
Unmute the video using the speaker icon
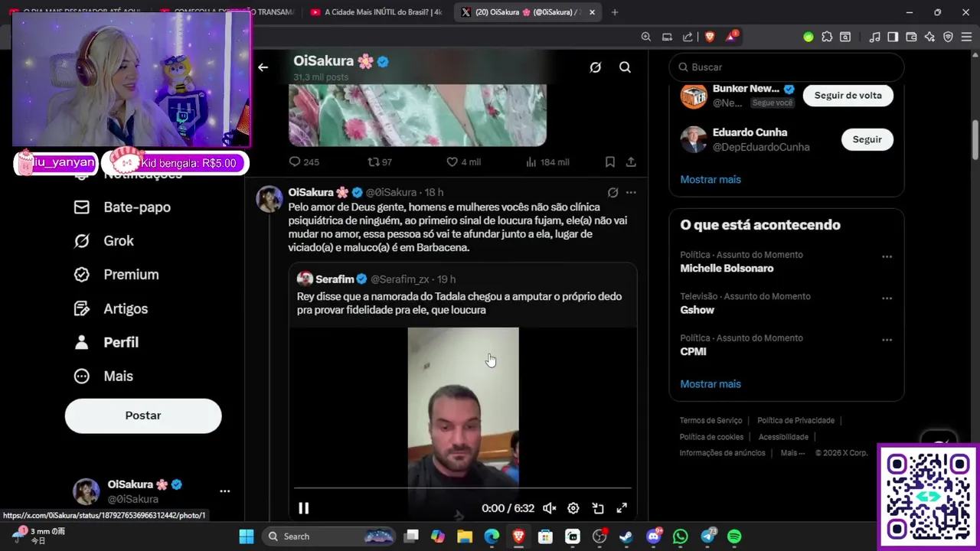549,508
